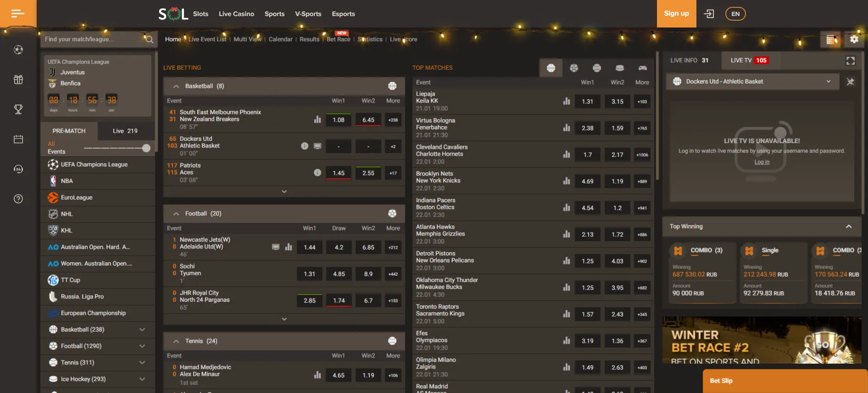Expand Live TV with the fullscreen icon
Viewport: 868px width, 393px height.
pos(850,61)
